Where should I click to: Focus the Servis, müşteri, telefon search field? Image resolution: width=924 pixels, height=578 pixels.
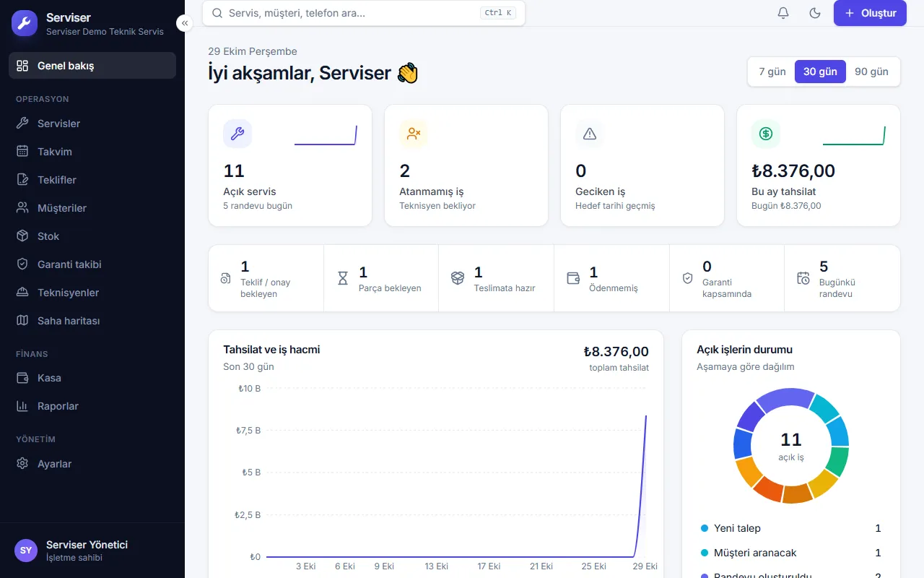pyautogui.click(x=364, y=13)
